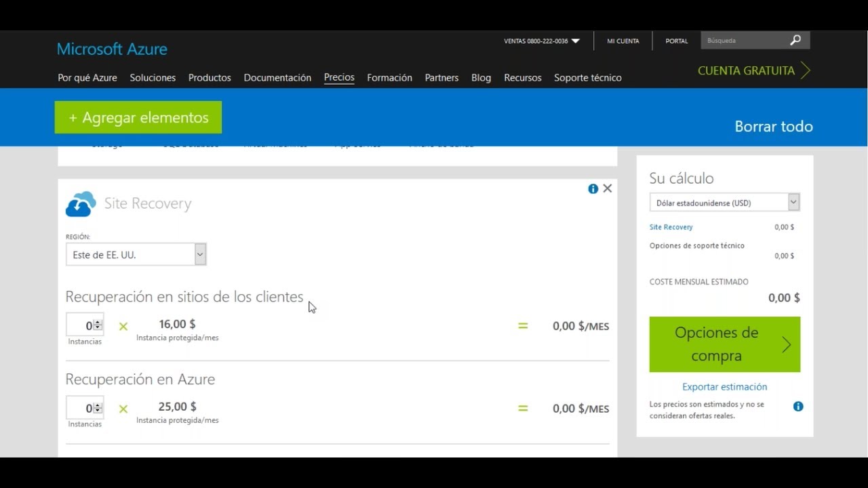This screenshot has width=868, height=488.
Task: Open the Región dropdown Este de EE. UU.
Action: point(136,255)
